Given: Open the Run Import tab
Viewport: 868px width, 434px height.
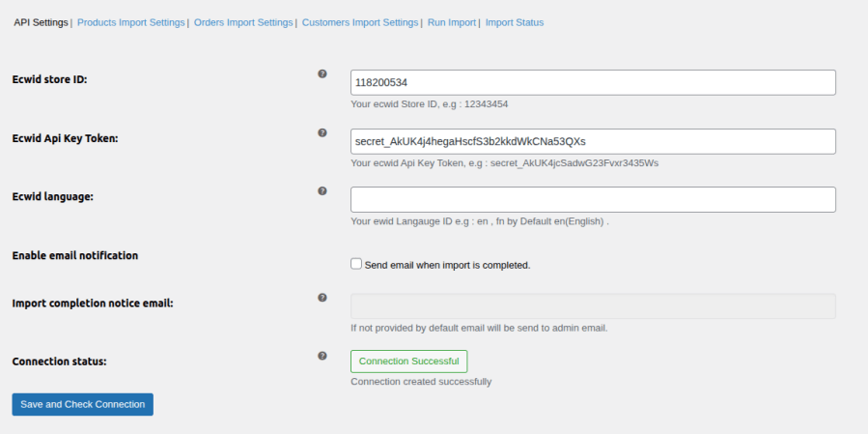Looking at the screenshot, I should click(452, 22).
